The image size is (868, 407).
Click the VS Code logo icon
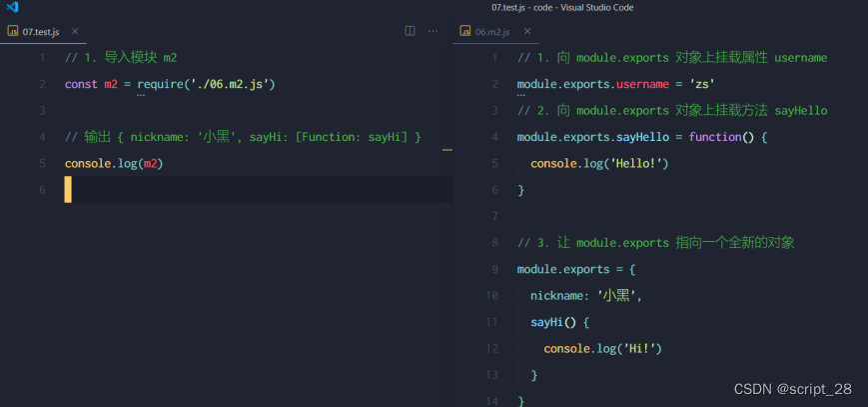point(12,7)
